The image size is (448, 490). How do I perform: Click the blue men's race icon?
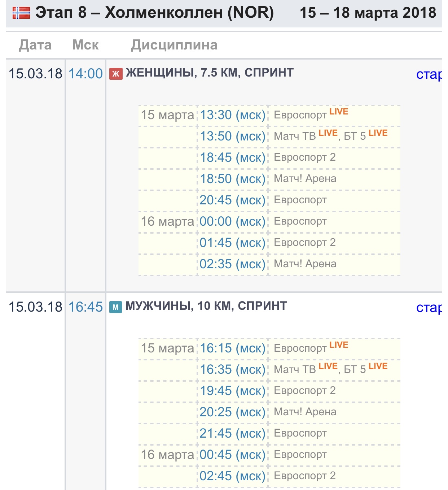pos(115,307)
